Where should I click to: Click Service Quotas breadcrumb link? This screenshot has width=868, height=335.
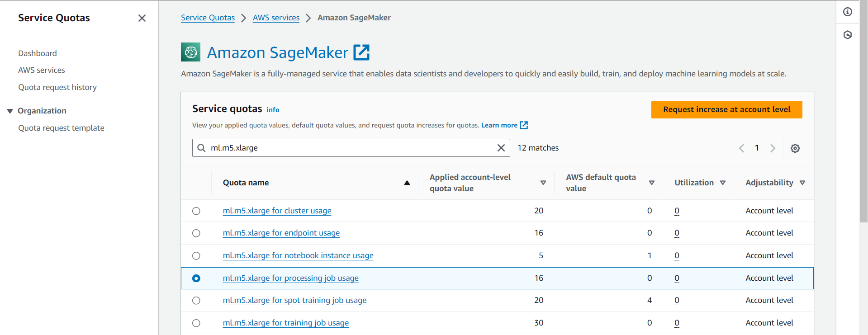(x=208, y=18)
